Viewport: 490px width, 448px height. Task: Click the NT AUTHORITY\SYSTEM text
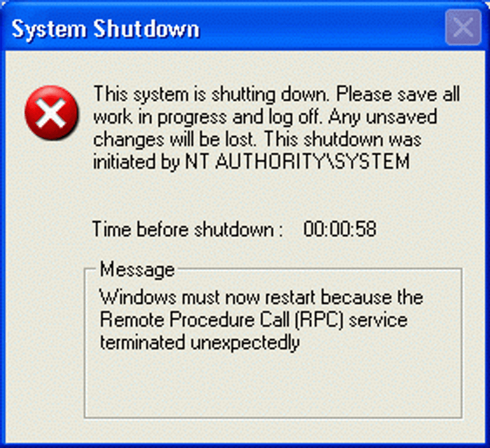[x=297, y=162]
